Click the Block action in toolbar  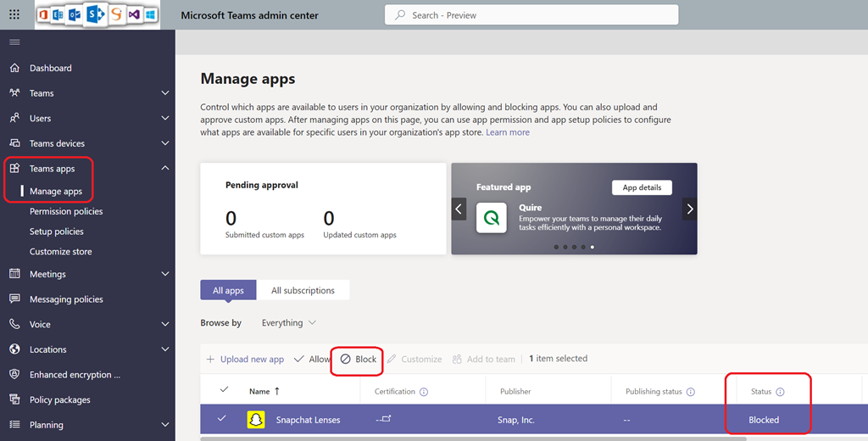359,359
